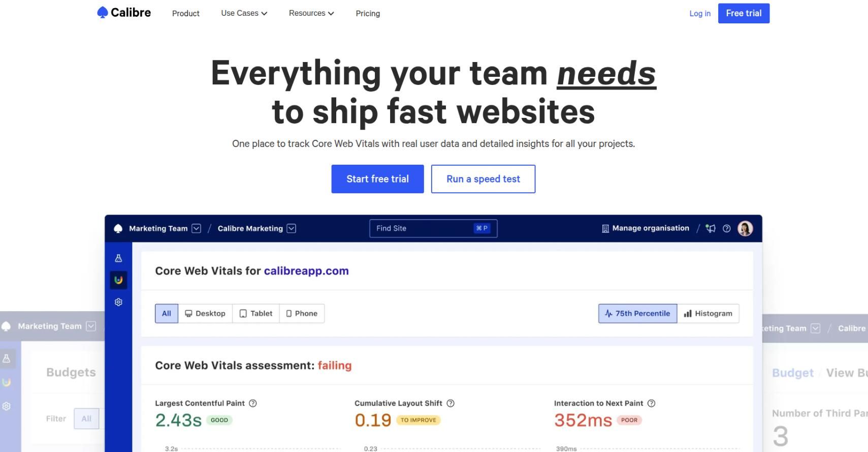
Task: Filter vitals by Desktop device
Action: (205, 313)
